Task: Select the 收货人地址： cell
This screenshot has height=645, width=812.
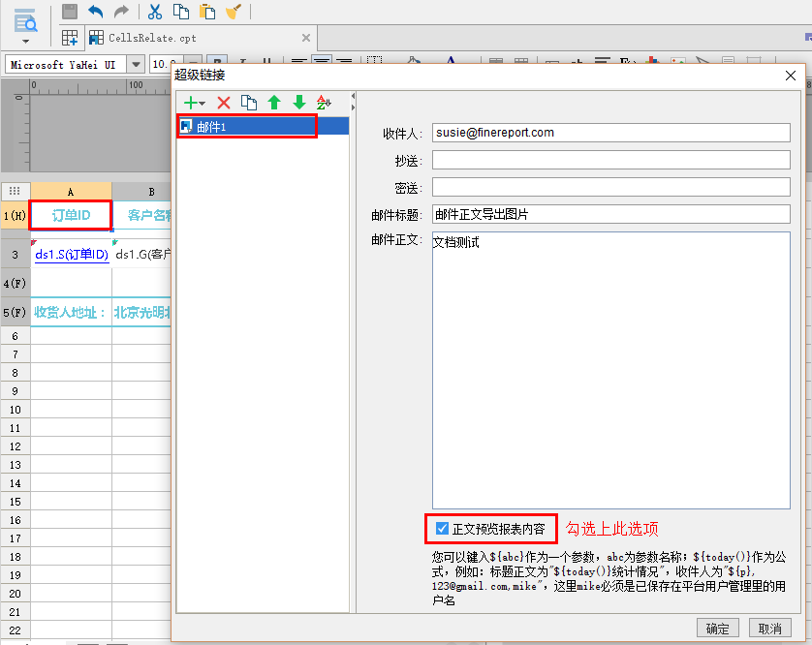Action: [71, 312]
